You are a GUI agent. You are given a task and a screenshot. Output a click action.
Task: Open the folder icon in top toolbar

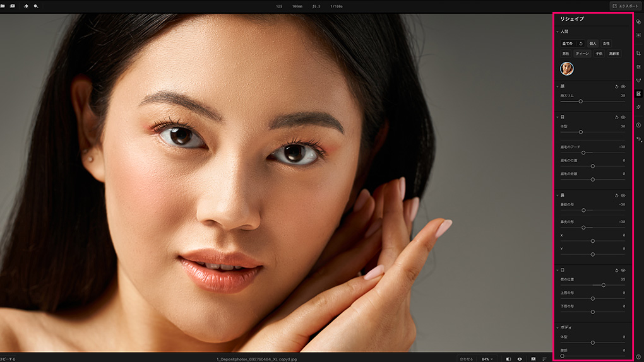[3, 6]
